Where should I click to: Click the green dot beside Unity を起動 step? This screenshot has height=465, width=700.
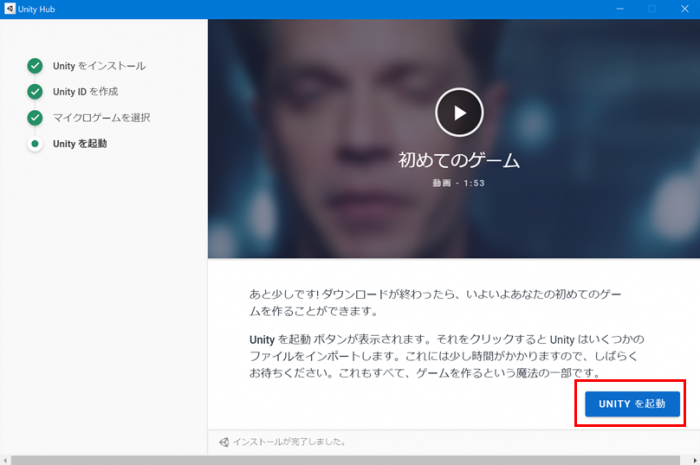35,144
